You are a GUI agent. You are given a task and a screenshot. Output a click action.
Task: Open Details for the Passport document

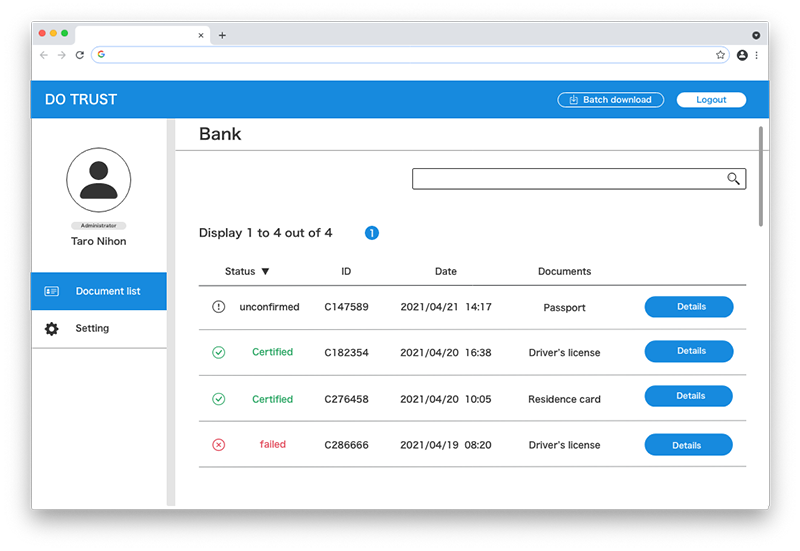tap(689, 307)
